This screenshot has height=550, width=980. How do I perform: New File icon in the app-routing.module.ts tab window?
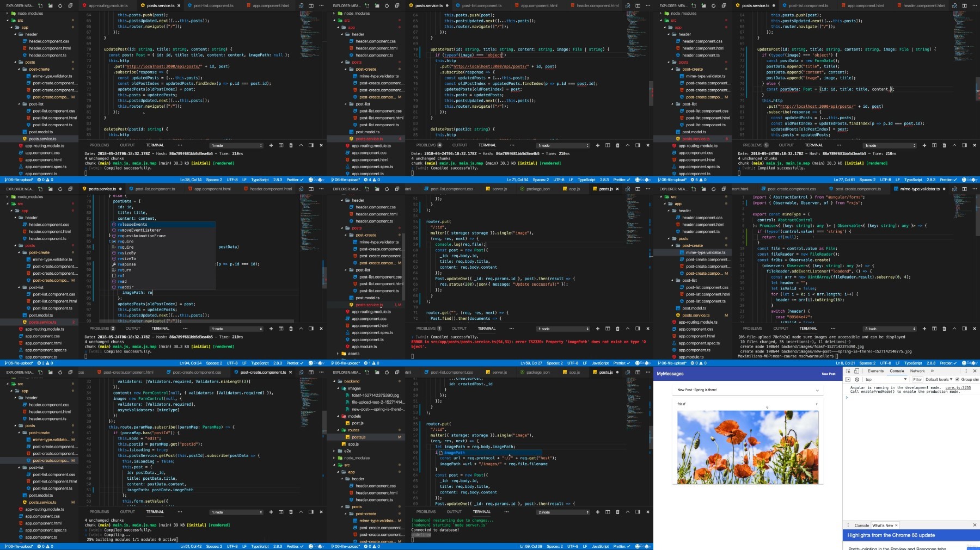click(40, 5)
